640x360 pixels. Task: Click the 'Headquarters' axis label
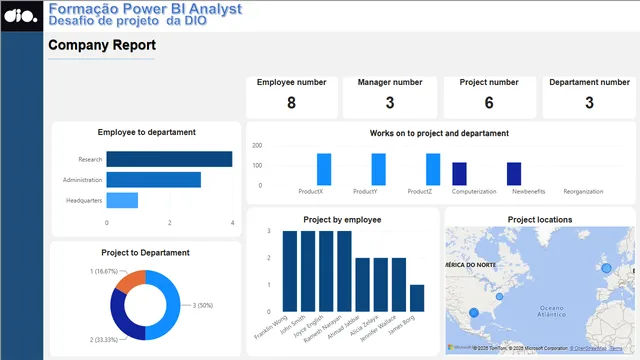[x=84, y=200]
